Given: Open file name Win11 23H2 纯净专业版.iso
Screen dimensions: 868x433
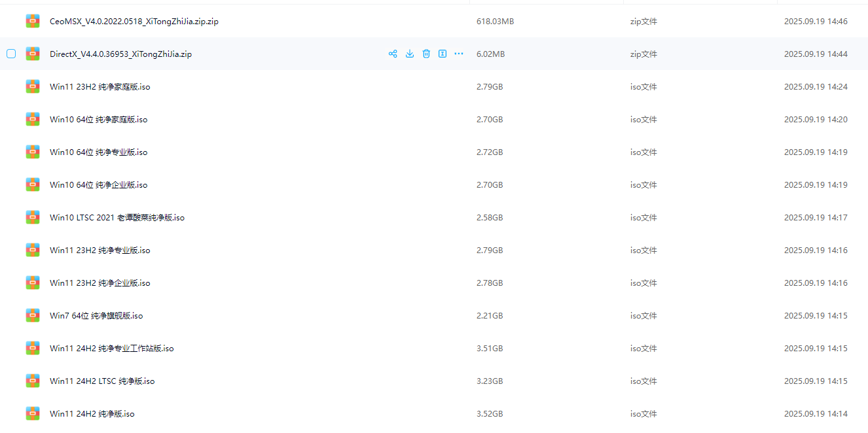Looking at the screenshot, I should click(x=100, y=250).
